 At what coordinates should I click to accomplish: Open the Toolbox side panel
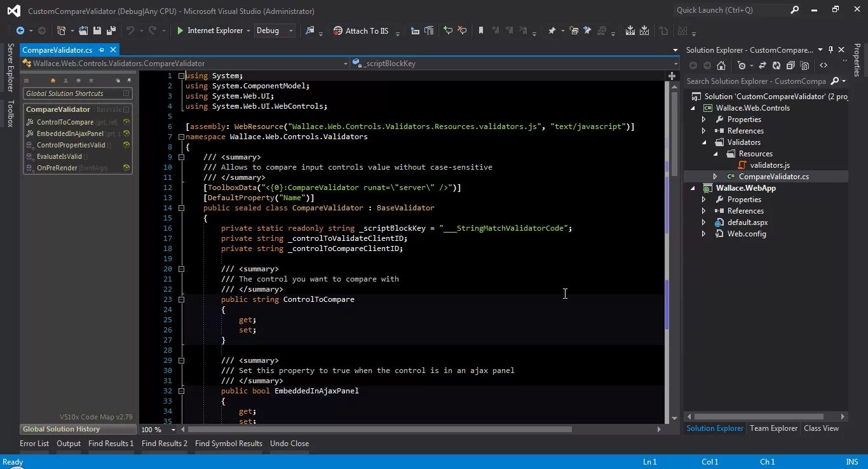[10, 114]
